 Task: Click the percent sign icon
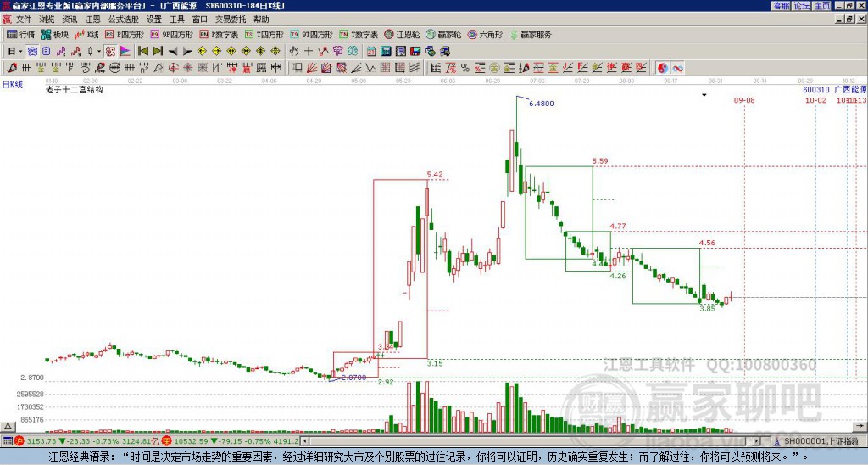click(x=465, y=68)
